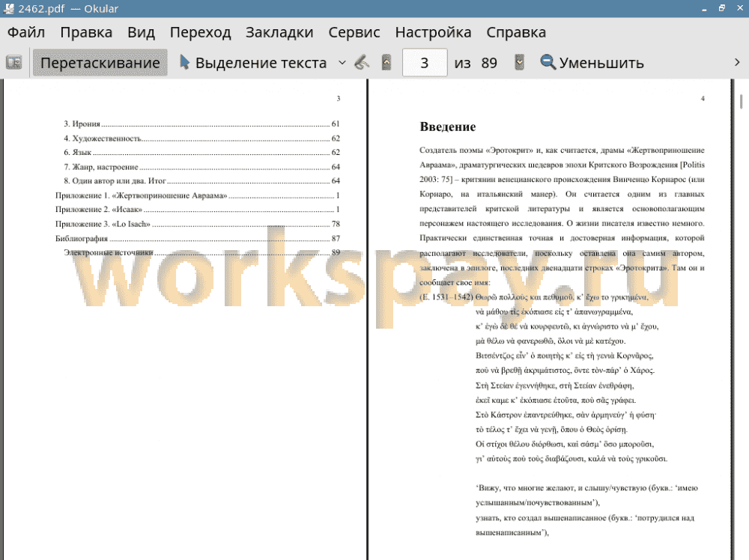The height and width of the screenshot is (560, 749).
Task: Open the Сервис menu
Action: pos(354,32)
